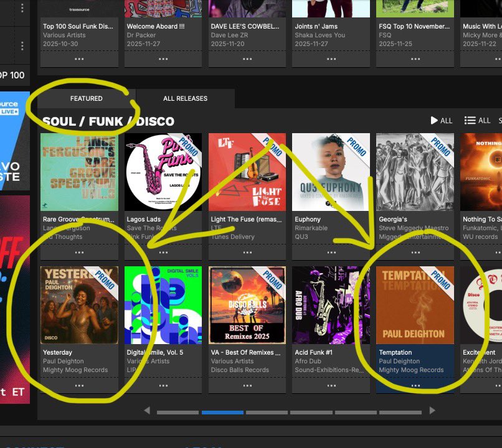Open Lagos Lads release title
The image size is (502, 448).
click(x=144, y=220)
